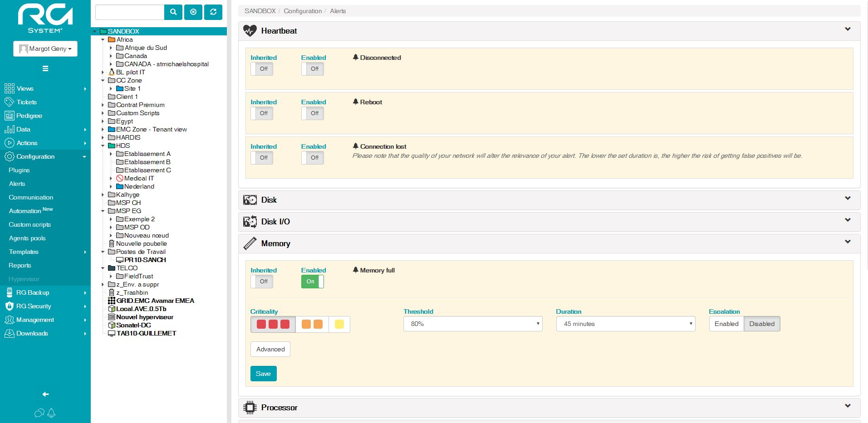Click the hamburger menu icon

pyautogui.click(x=45, y=68)
